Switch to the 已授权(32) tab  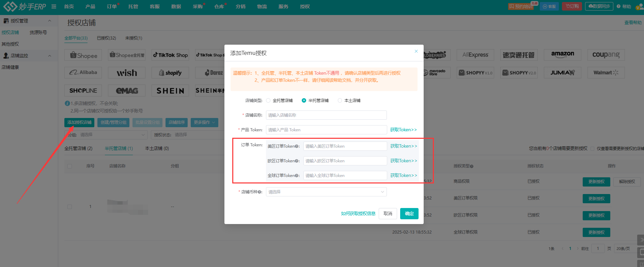[x=106, y=38]
